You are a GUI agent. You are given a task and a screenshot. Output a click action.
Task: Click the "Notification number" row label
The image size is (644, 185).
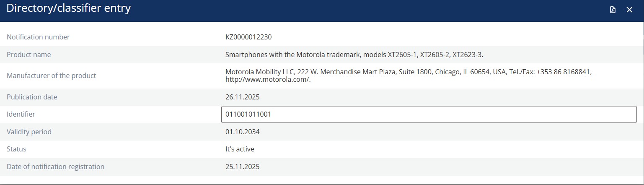click(x=38, y=37)
